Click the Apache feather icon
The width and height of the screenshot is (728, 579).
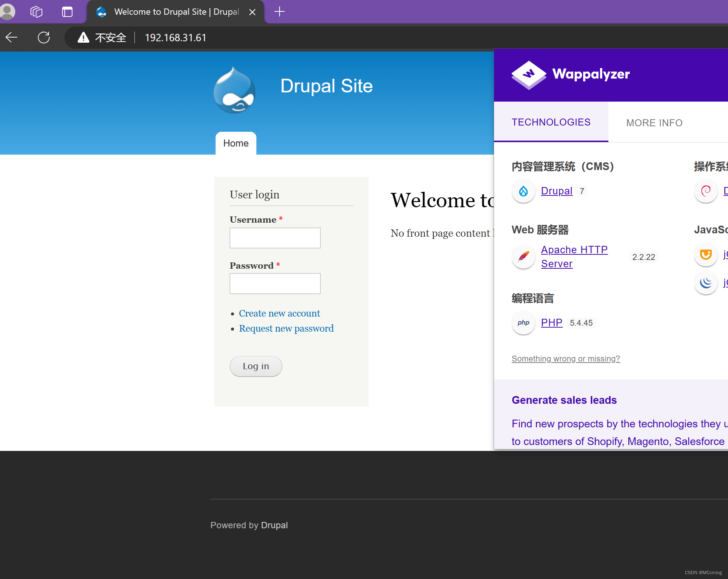523,257
